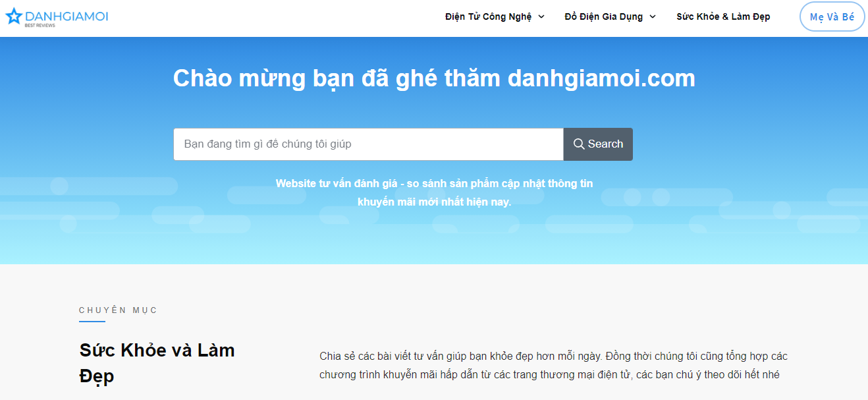Click the 'Website tư vấn đánh giá' tagline
The image size is (868, 400).
434,192
